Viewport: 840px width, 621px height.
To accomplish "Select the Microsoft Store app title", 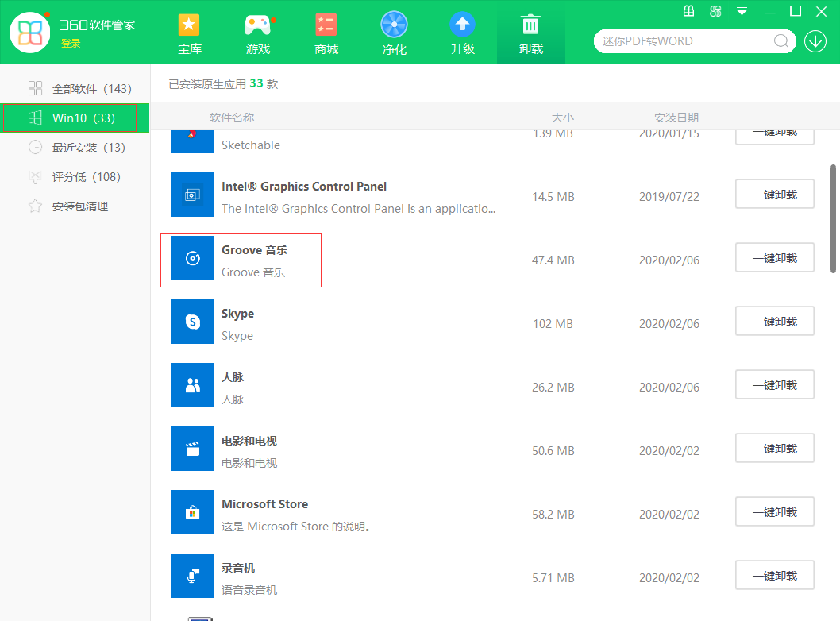I will tap(264, 504).
